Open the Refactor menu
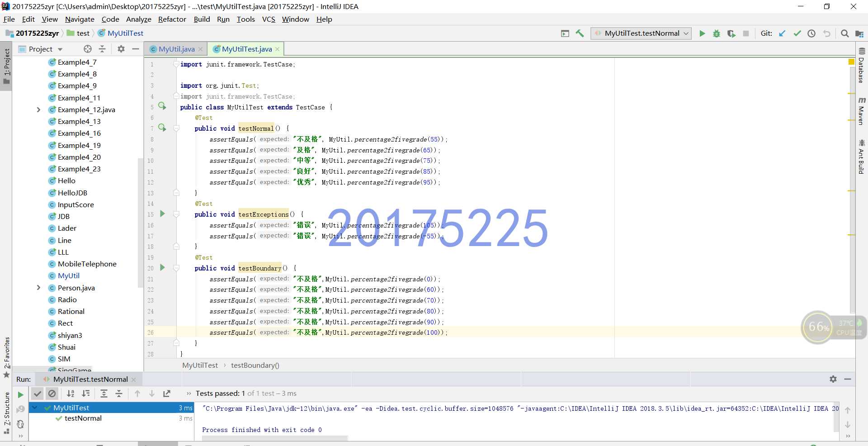 point(172,19)
